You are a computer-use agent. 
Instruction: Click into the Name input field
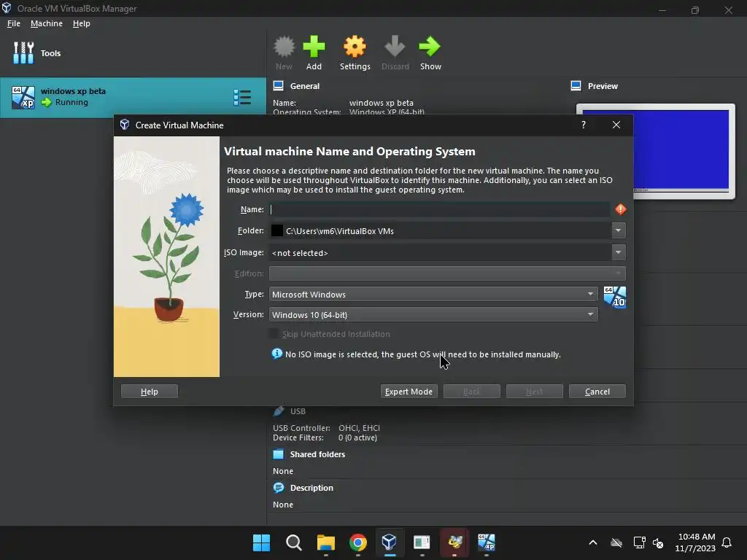point(439,209)
